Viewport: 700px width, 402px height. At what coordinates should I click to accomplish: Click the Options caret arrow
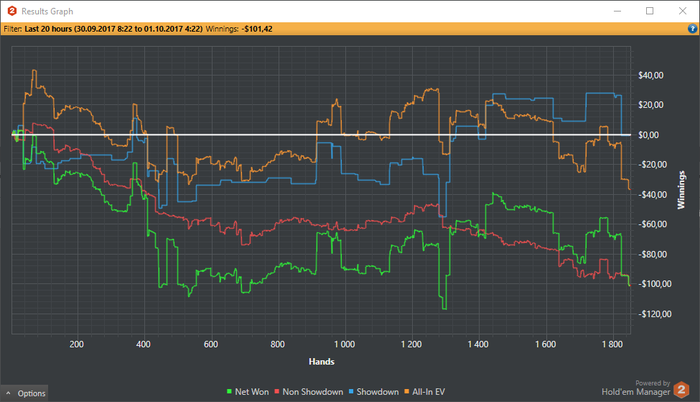point(8,393)
